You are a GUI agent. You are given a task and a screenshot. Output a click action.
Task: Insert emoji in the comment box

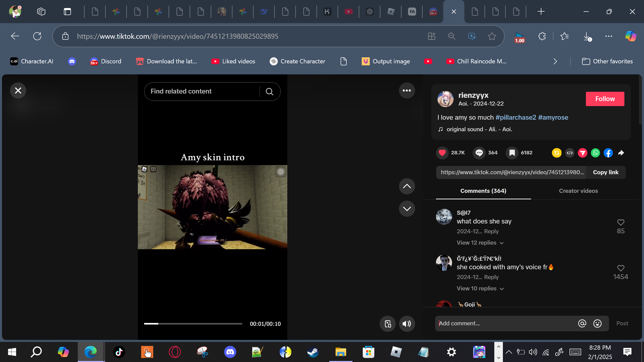597,324
